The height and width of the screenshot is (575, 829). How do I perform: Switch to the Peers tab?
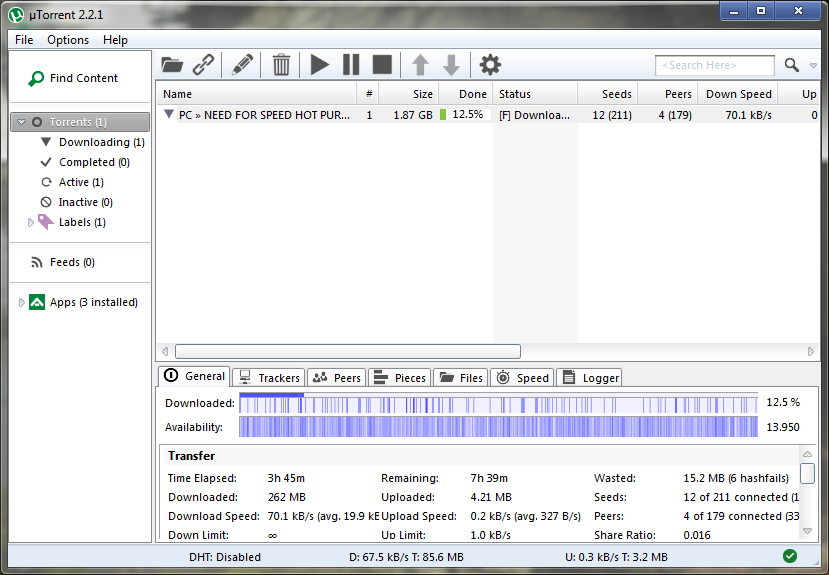tap(336, 378)
